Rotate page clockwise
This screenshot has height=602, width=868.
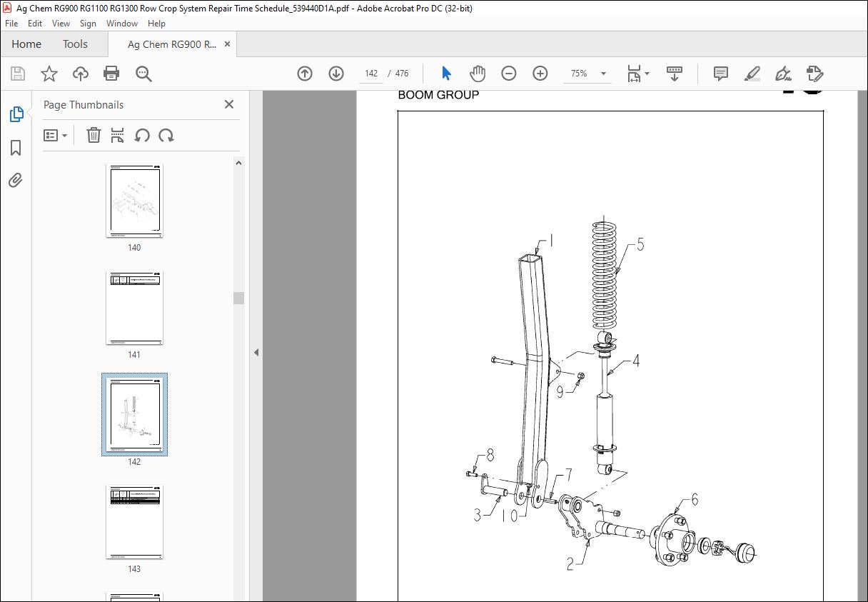click(x=166, y=135)
